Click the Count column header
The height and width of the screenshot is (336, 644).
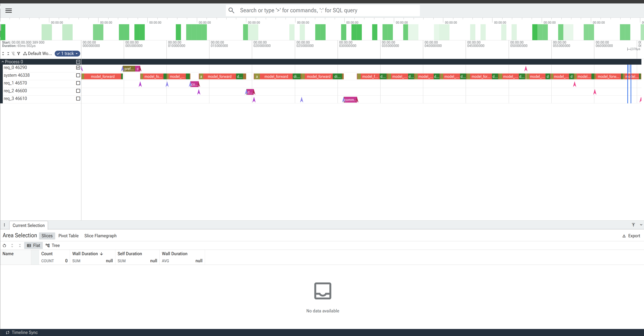(x=47, y=254)
